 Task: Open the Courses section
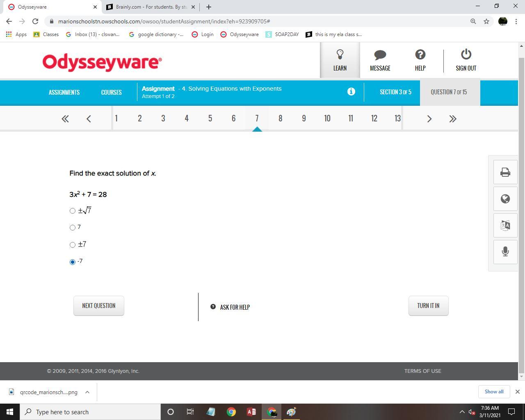point(112,92)
